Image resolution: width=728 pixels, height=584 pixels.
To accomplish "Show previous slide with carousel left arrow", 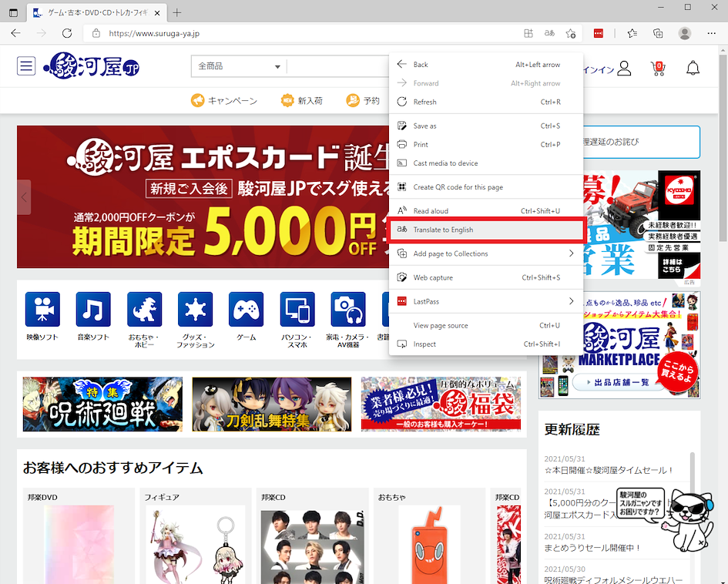I will point(24,196).
